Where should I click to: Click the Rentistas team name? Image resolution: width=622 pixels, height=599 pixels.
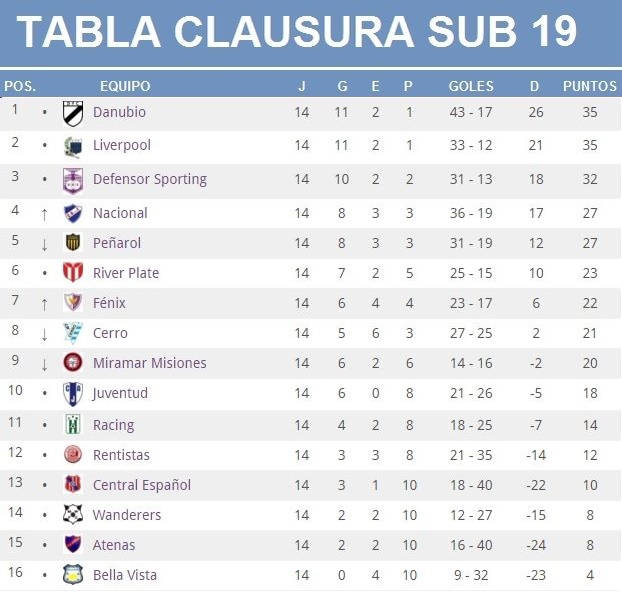pos(121,455)
